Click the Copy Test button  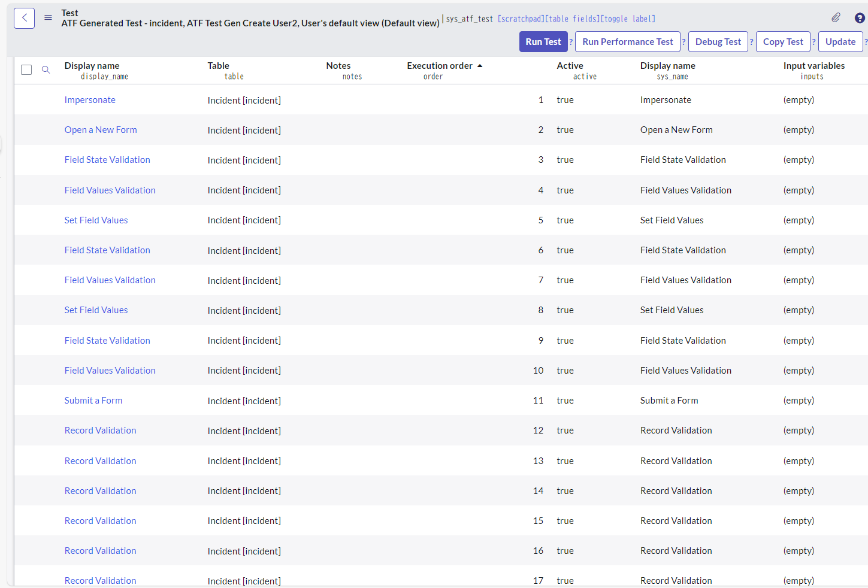(x=783, y=42)
